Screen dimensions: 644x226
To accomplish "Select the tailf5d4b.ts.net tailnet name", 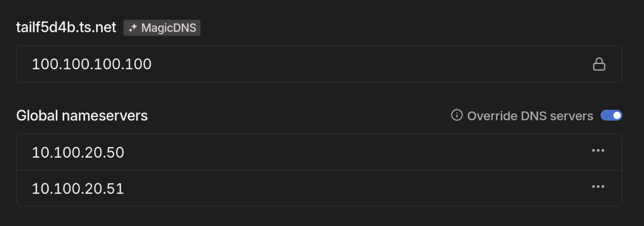I will coord(66,27).
